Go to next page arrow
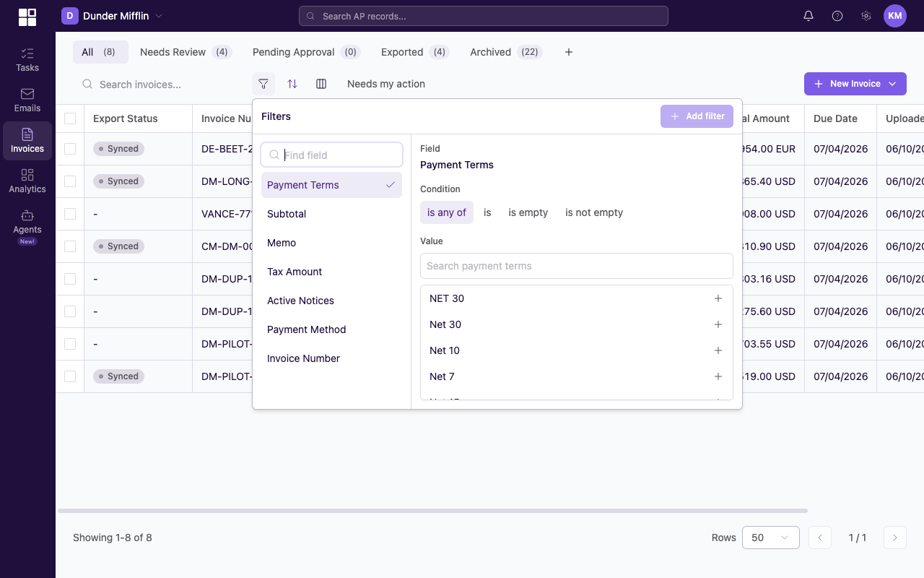This screenshot has width=924, height=578. [895, 538]
